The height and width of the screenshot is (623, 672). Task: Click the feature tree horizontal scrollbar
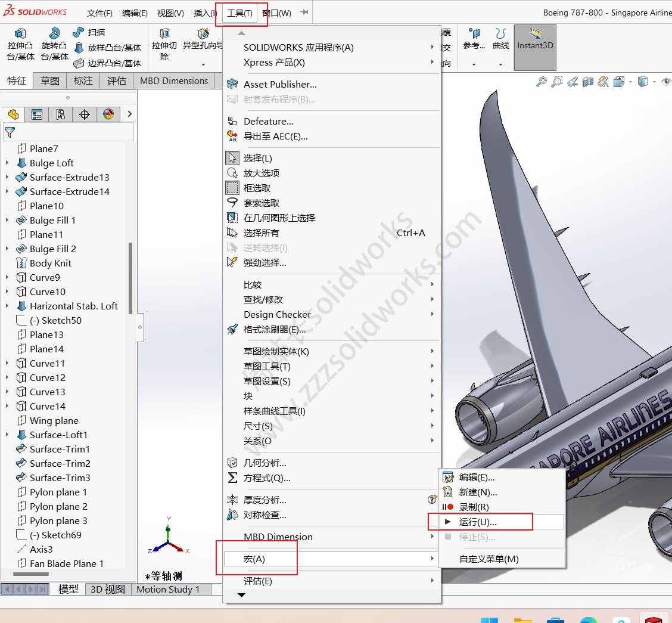(x=31, y=574)
